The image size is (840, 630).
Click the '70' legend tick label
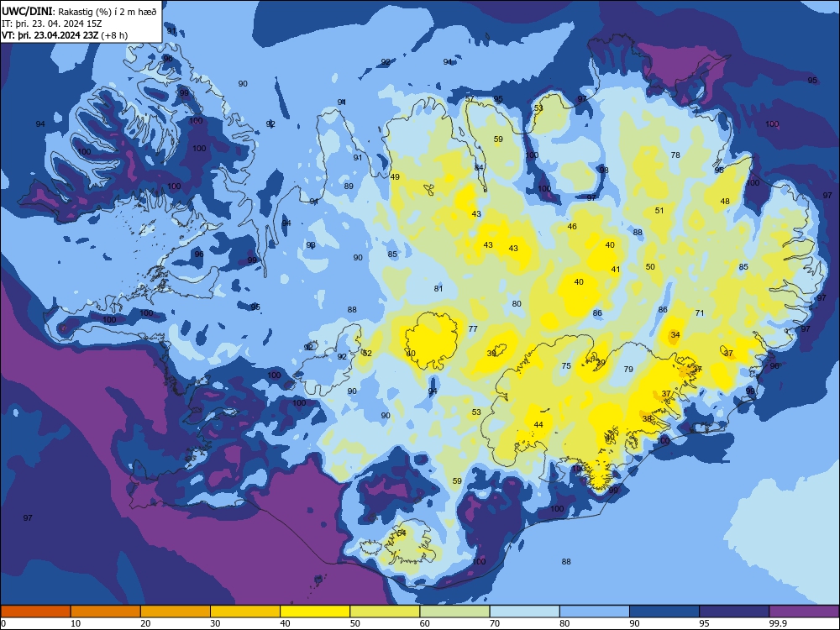coord(495,623)
